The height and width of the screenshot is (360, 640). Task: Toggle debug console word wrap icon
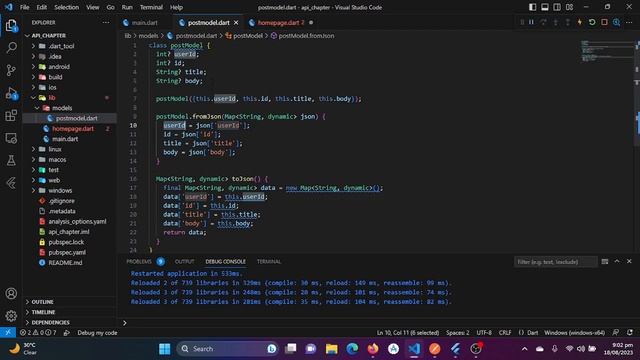605,262
